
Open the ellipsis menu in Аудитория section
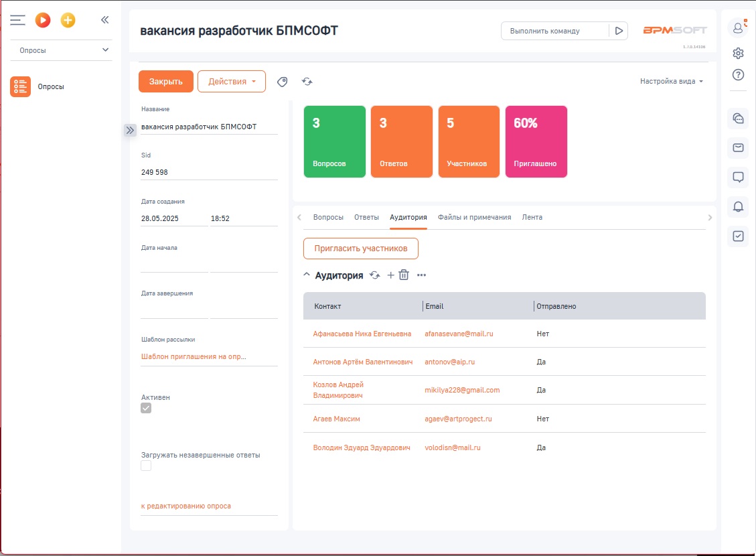click(x=420, y=275)
